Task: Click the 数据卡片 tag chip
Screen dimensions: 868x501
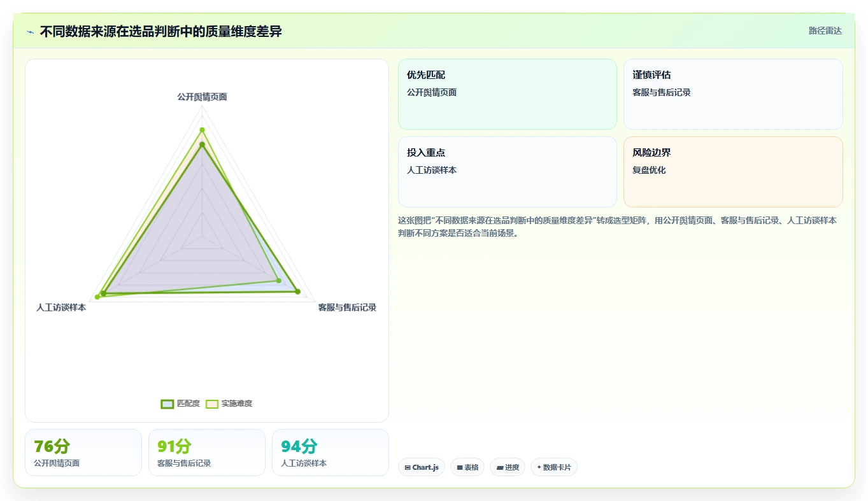Action: (554, 467)
